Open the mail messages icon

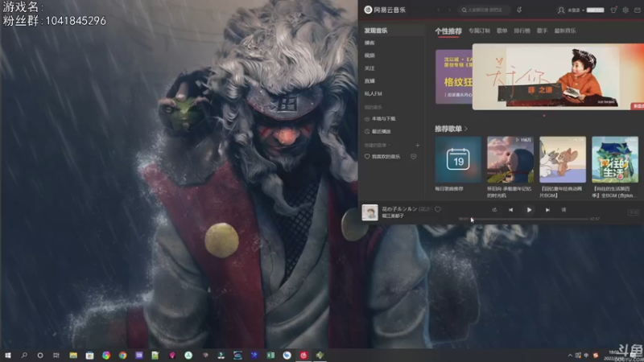coord(638,10)
